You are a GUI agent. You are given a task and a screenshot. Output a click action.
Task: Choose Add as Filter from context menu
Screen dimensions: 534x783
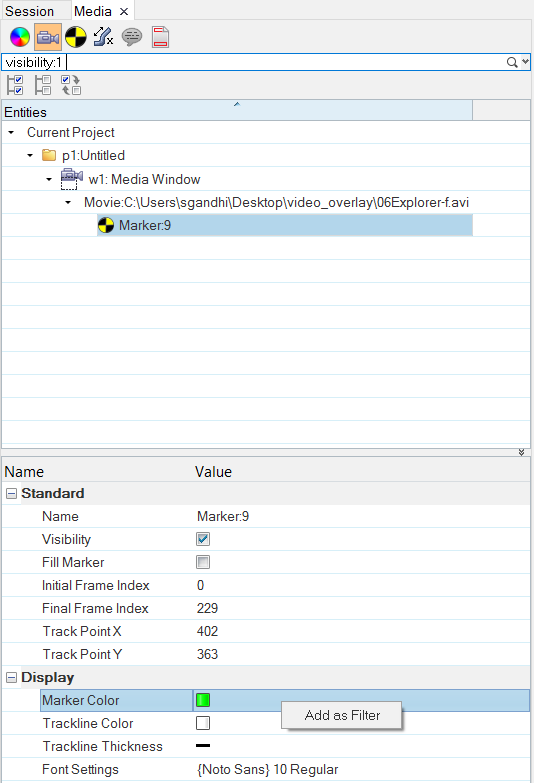tap(342, 715)
